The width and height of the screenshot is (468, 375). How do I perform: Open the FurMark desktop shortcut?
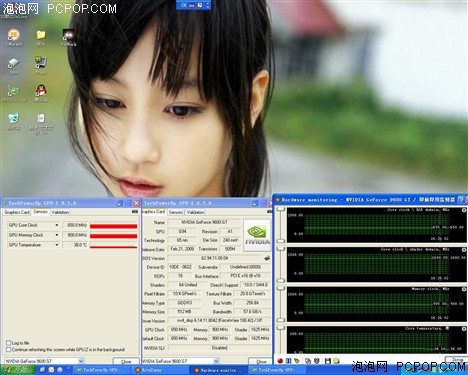pyautogui.click(x=68, y=37)
